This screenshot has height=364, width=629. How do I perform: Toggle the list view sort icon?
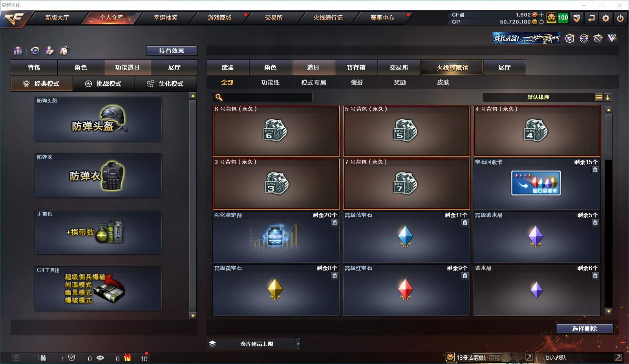pyautogui.click(x=599, y=97)
